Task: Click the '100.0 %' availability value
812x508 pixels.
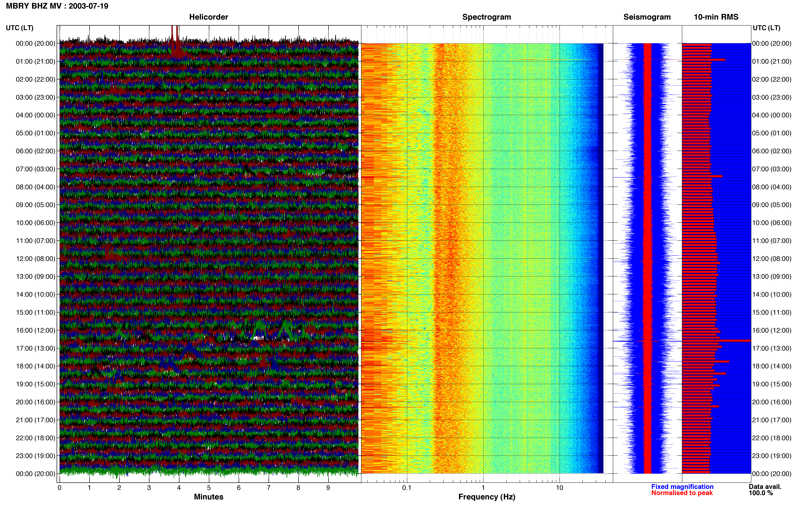Action: point(761,493)
